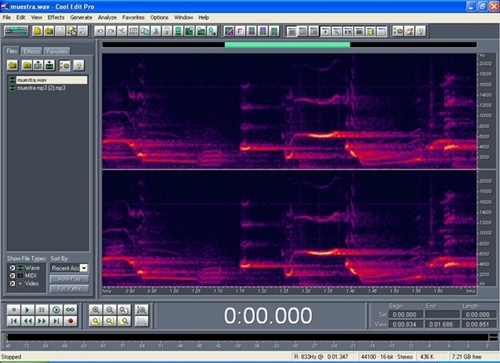
Task: Click the selection Begin time field
Action: 406,314
